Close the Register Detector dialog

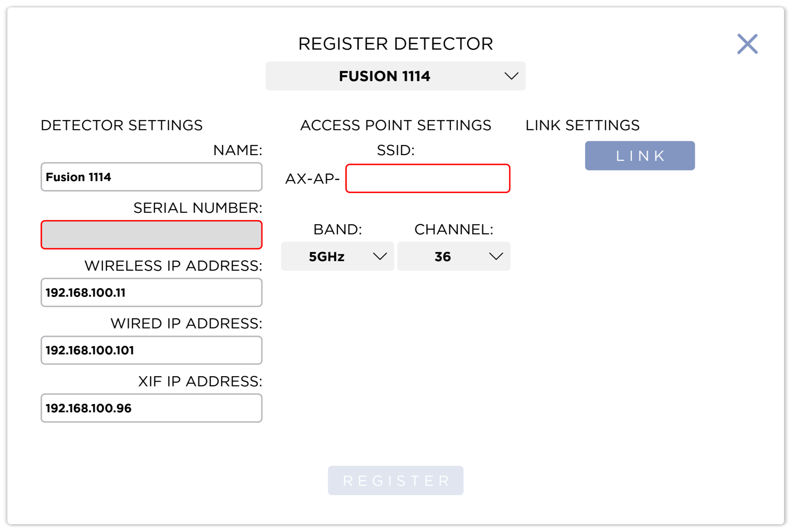747,44
